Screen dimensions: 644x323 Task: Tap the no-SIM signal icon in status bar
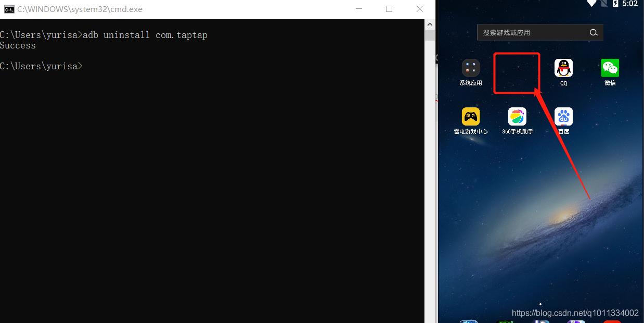(604, 4)
